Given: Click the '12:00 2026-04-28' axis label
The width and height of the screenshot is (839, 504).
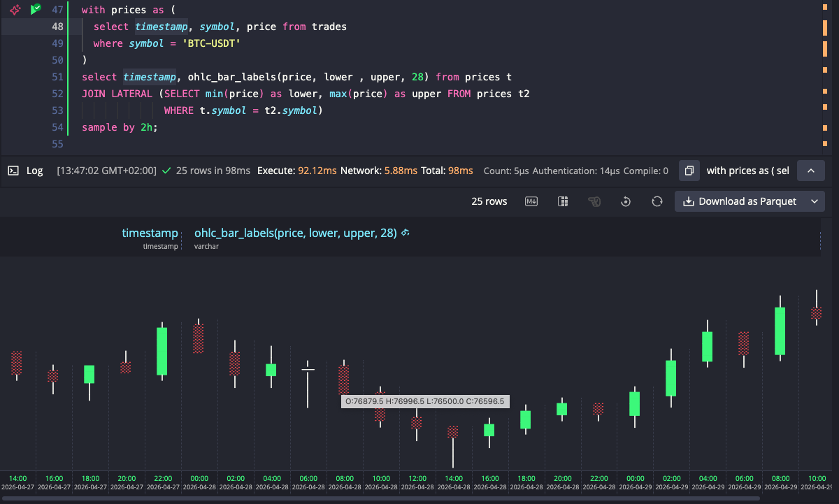Looking at the screenshot, I should [x=417, y=482].
